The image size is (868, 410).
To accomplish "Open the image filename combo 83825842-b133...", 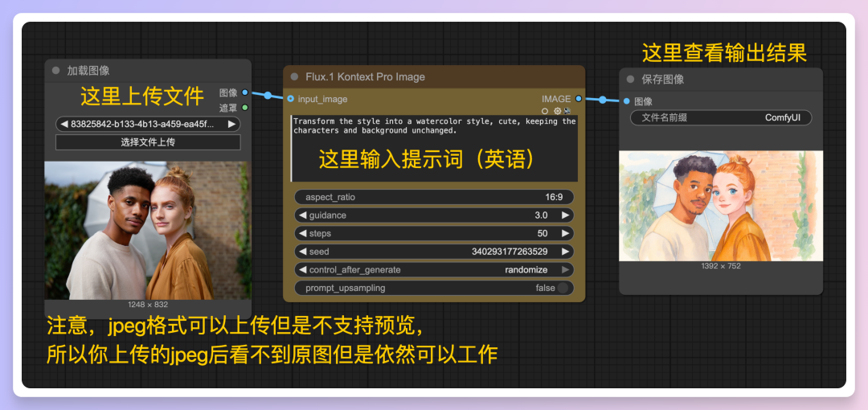I will (x=148, y=124).
